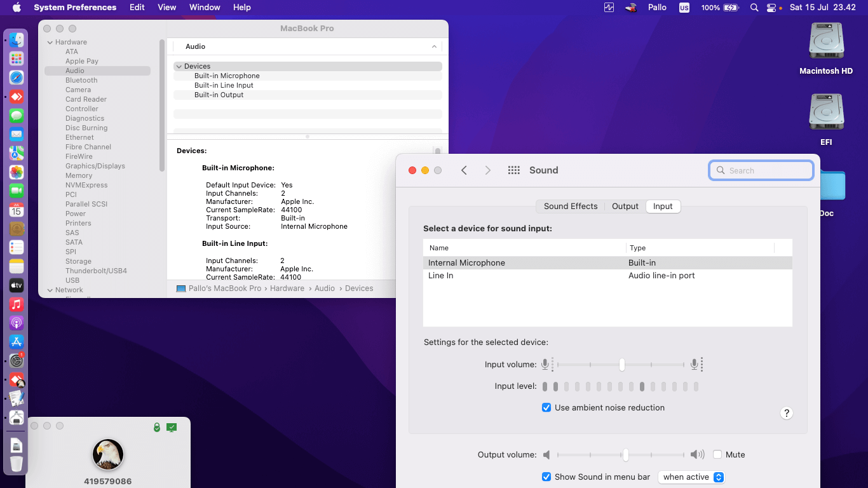Toggle Use ambient noise reduction checkbox

pyautogui.click(x=546, y=407)
